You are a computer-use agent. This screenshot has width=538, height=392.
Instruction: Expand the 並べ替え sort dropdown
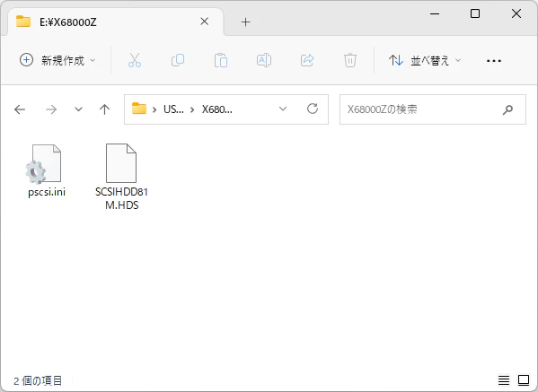coord(425,60)
